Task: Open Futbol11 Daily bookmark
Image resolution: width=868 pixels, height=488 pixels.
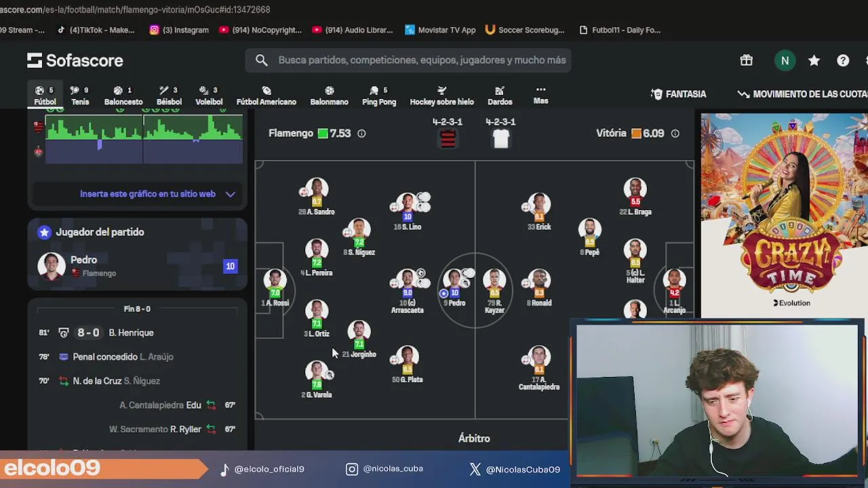Action: click(x=620, y=30)
